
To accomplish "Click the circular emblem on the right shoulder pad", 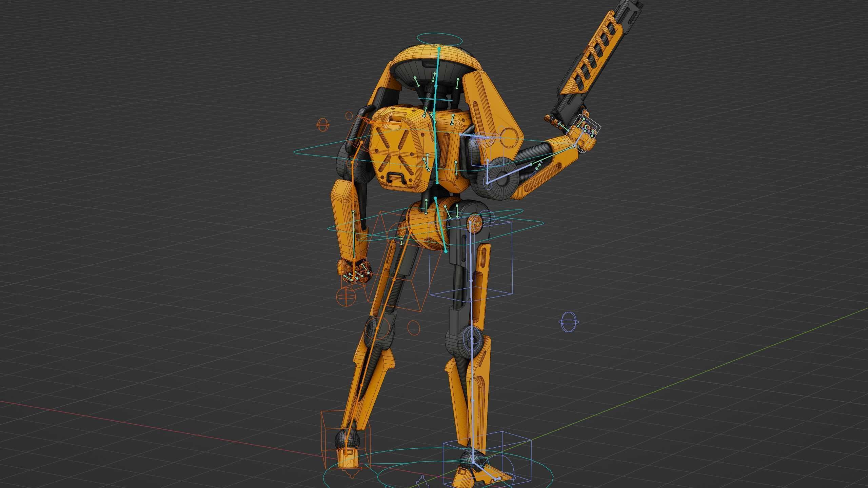I will click(x=509, y=137).
